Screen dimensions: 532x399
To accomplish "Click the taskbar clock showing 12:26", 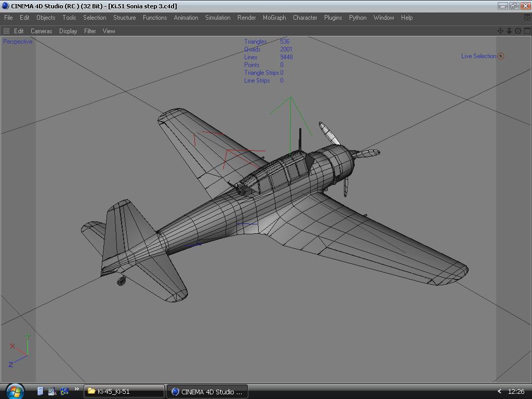I will (x=516, y=391).
